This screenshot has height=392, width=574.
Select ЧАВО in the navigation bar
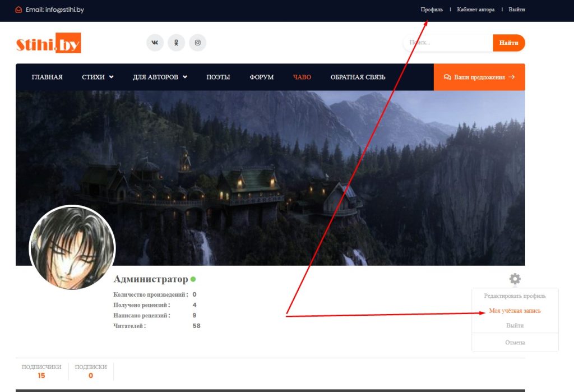tap(302, 77)
